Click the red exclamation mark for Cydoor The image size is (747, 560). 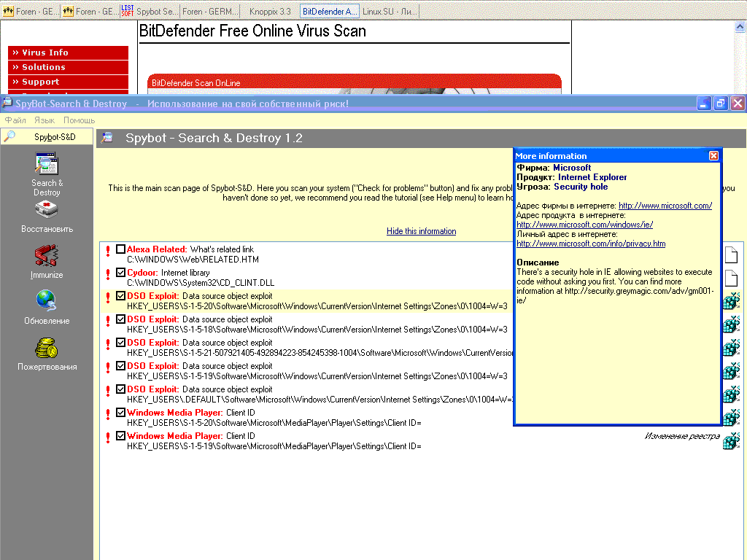pos(108,274)
